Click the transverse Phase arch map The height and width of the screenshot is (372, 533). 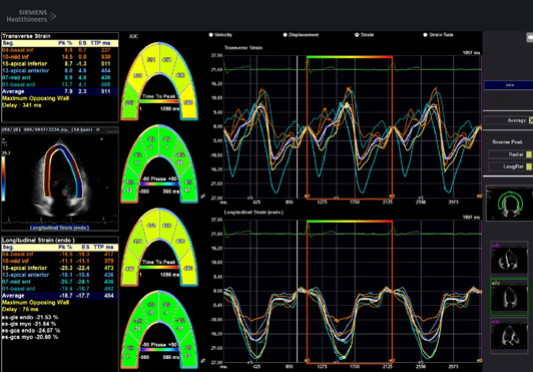click(159, 164)
